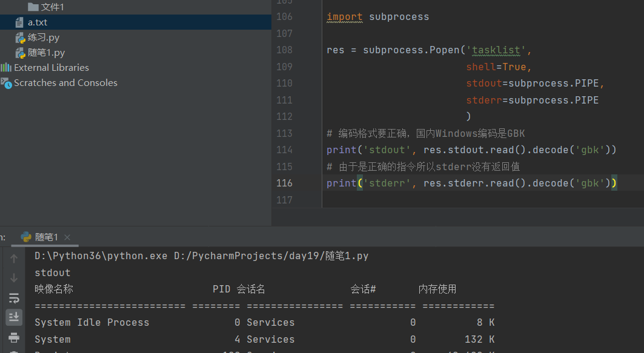Click the External Libraries bars icon
The image size is (644, 353).
click(x=6, y=68)
